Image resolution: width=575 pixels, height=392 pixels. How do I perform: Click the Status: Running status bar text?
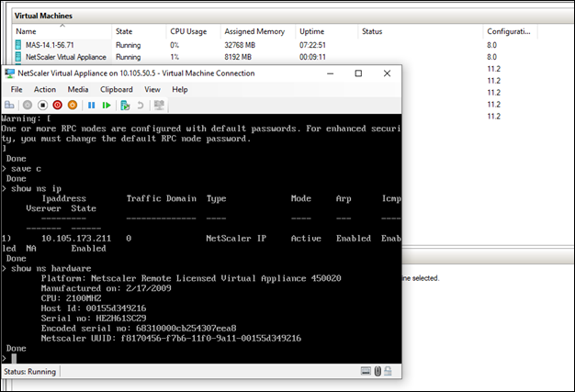pyautogui.click(x=29, y=372)
